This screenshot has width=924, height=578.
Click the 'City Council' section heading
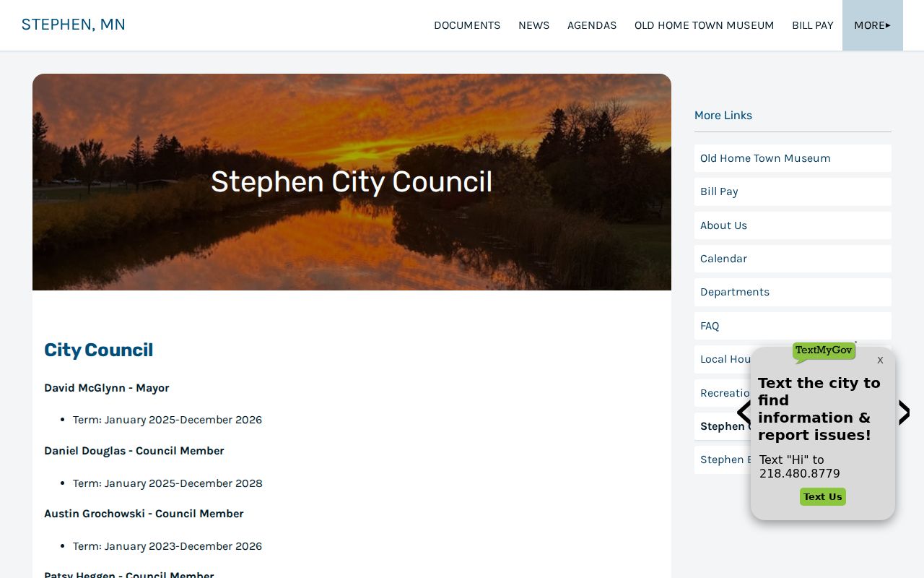(99, 350)
